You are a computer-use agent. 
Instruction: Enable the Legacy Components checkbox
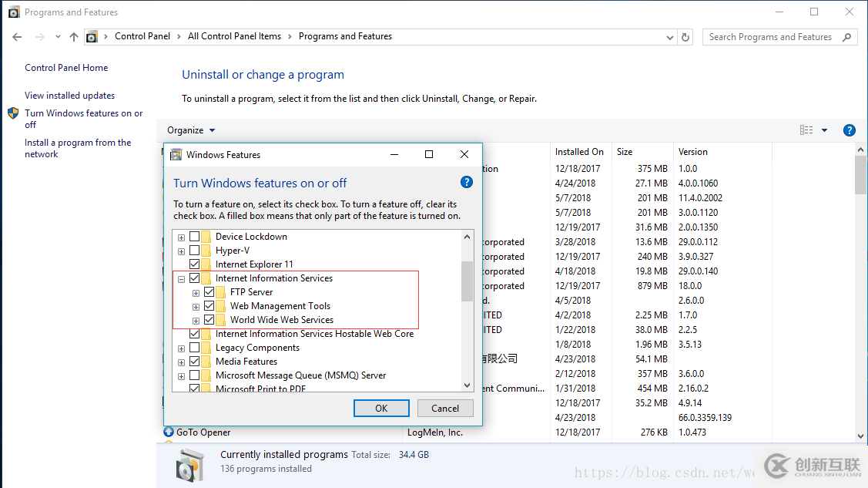(194, 348)
